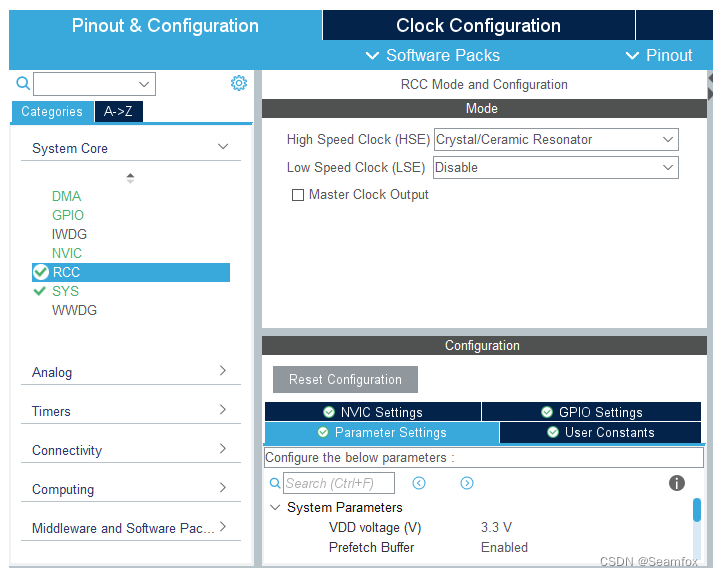This screenshot has height=576, width=713.
Task: Click the check icon on User Constants tab
Action: (552, 432)
